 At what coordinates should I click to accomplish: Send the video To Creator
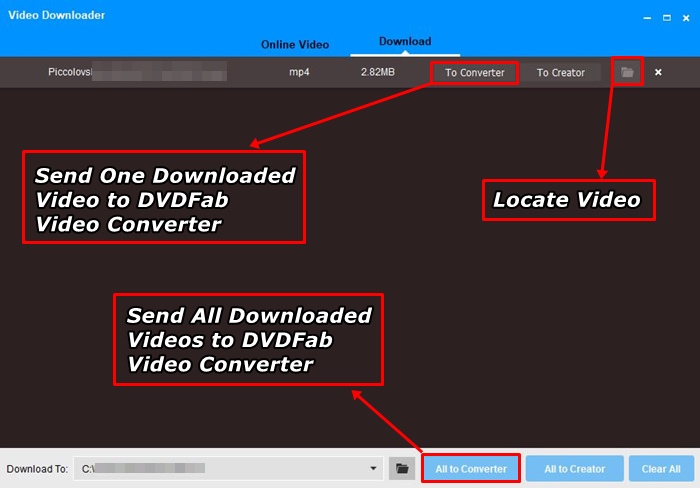(560, 72)
